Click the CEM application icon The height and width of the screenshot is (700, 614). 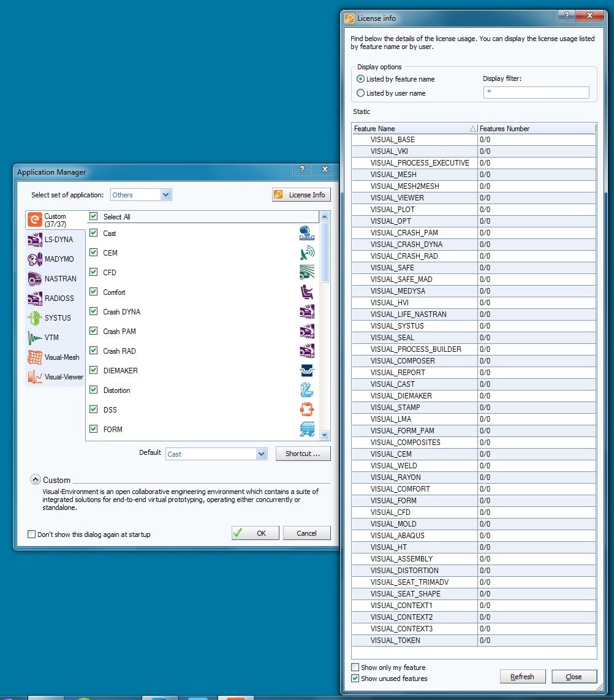tap(307, 253)
